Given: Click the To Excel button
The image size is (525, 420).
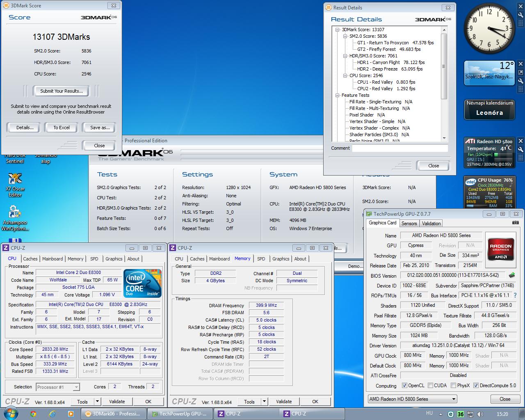Looking at the screenshot, I should 62,128.
